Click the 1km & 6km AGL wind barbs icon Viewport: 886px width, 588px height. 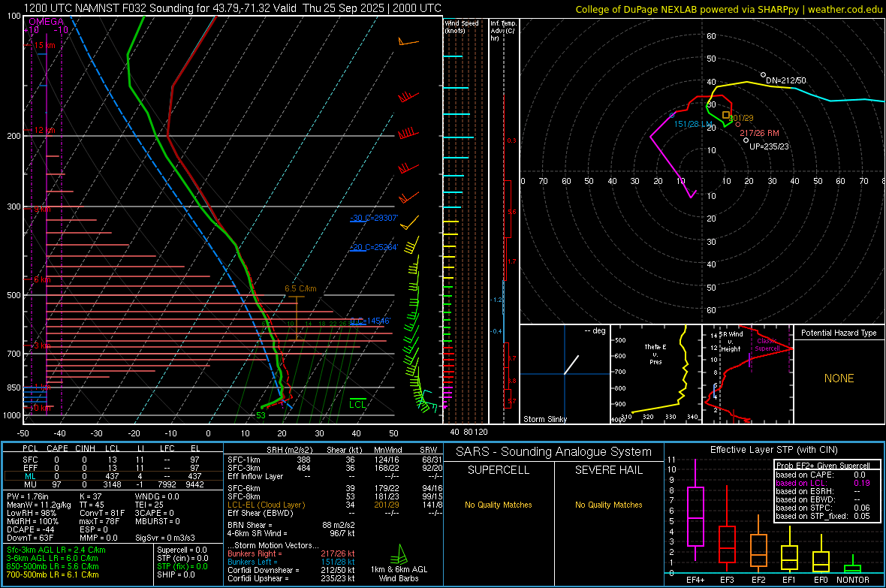pyautogui.click(x=399, y=555)
